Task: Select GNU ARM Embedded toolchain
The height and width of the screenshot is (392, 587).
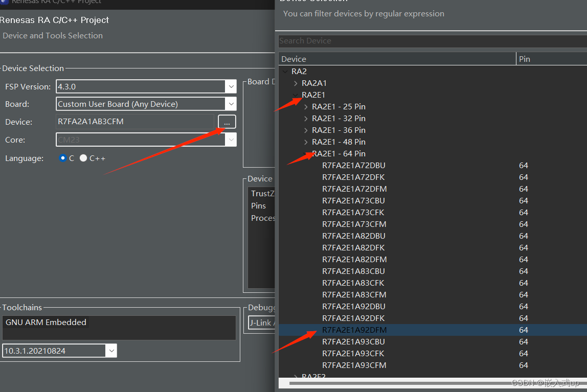Action: (46, 322)
